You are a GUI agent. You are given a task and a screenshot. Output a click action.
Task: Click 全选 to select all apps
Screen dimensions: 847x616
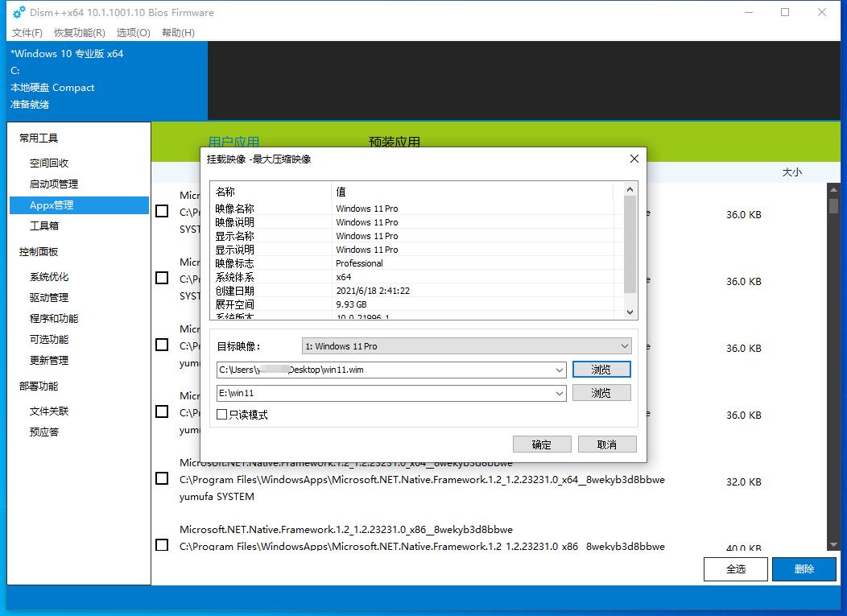point(735,569)
